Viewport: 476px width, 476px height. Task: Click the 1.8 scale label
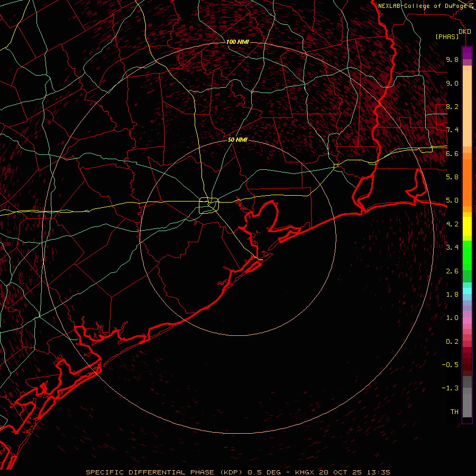(452, 294)
